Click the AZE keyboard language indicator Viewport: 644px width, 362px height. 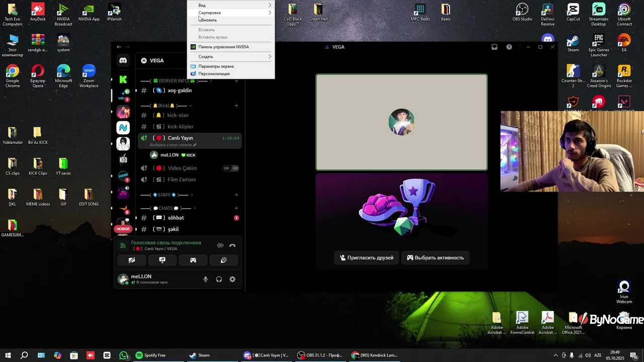[x=599, y=355]
